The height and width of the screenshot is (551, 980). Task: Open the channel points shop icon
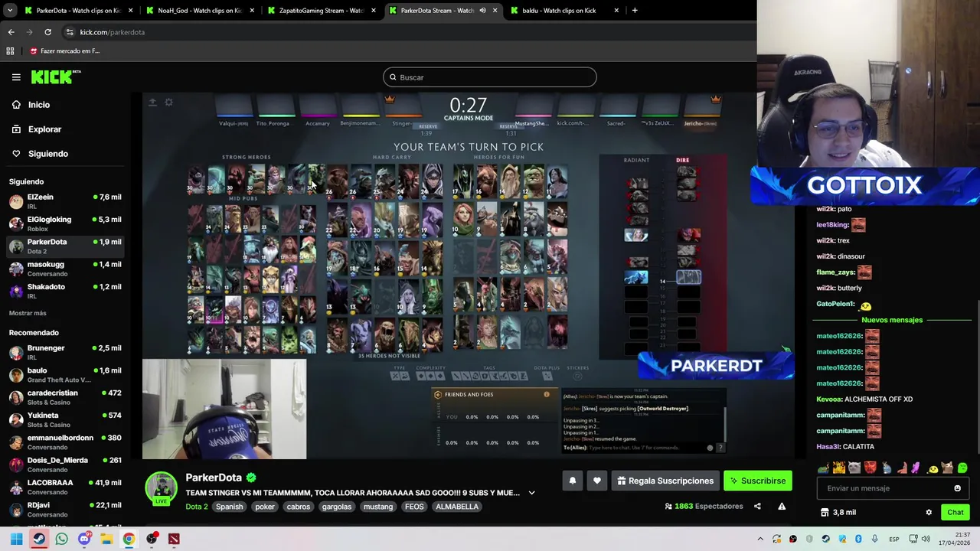coord(825,512)
